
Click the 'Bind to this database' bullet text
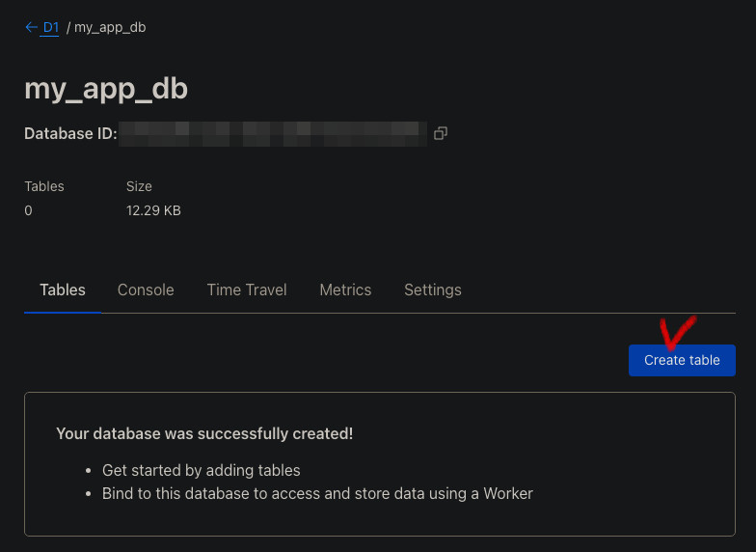coord(317,494)
